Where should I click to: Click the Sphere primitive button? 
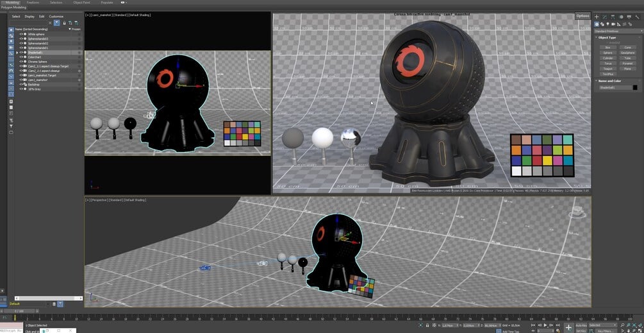pos(608,53)
